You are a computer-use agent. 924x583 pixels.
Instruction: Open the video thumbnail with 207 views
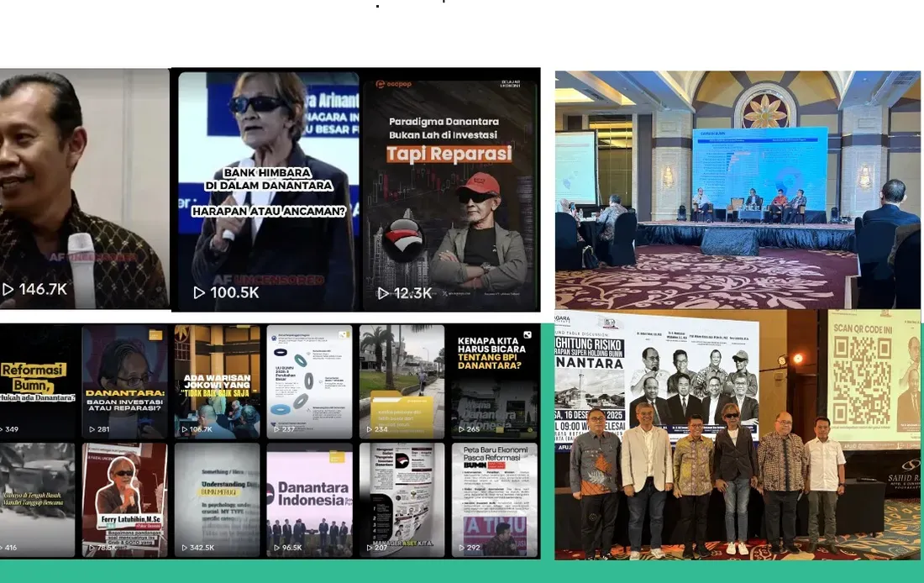402,500
